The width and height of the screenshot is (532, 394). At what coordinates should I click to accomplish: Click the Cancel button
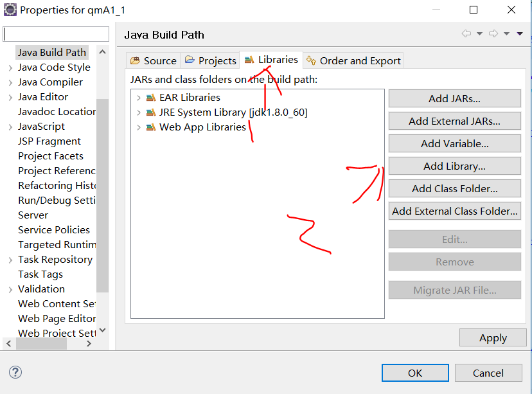pos(488,373)
